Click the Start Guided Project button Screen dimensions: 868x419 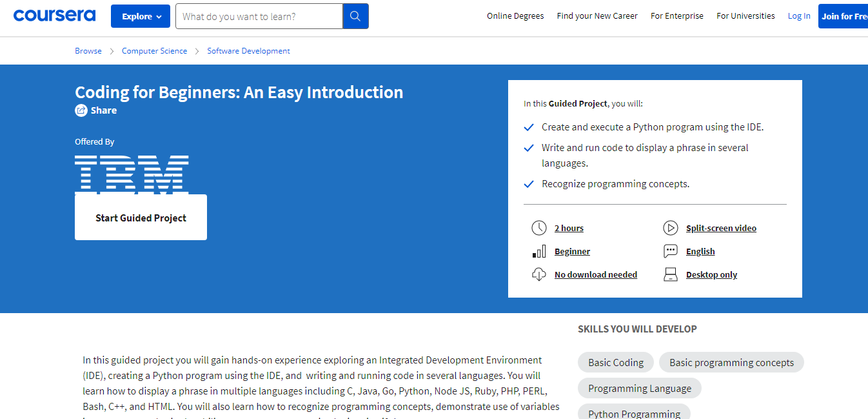[x=141, y=217]
